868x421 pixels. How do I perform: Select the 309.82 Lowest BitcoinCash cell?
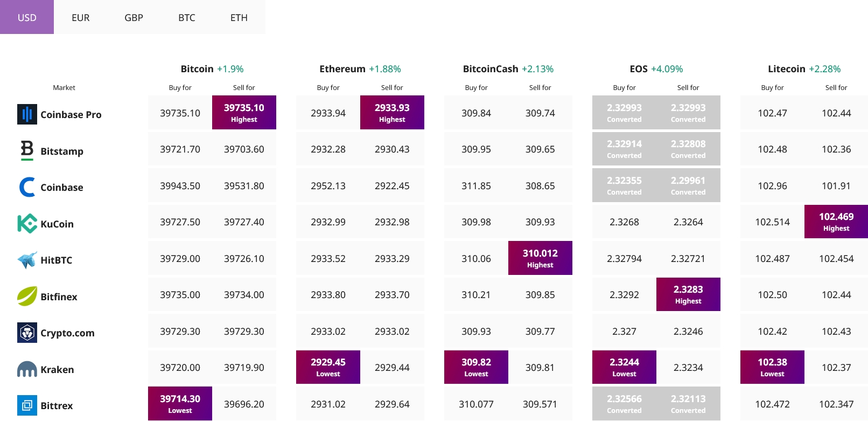click(476, 367)
